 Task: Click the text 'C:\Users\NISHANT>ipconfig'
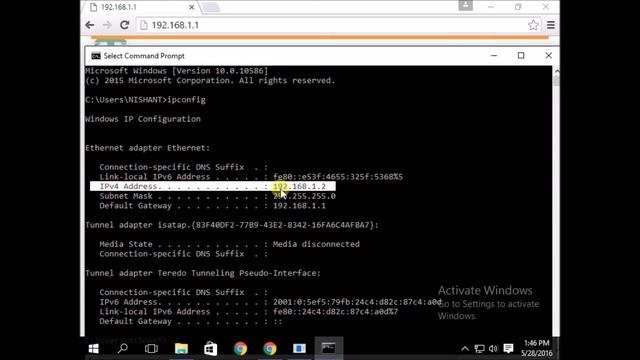[x=145, y=100]
